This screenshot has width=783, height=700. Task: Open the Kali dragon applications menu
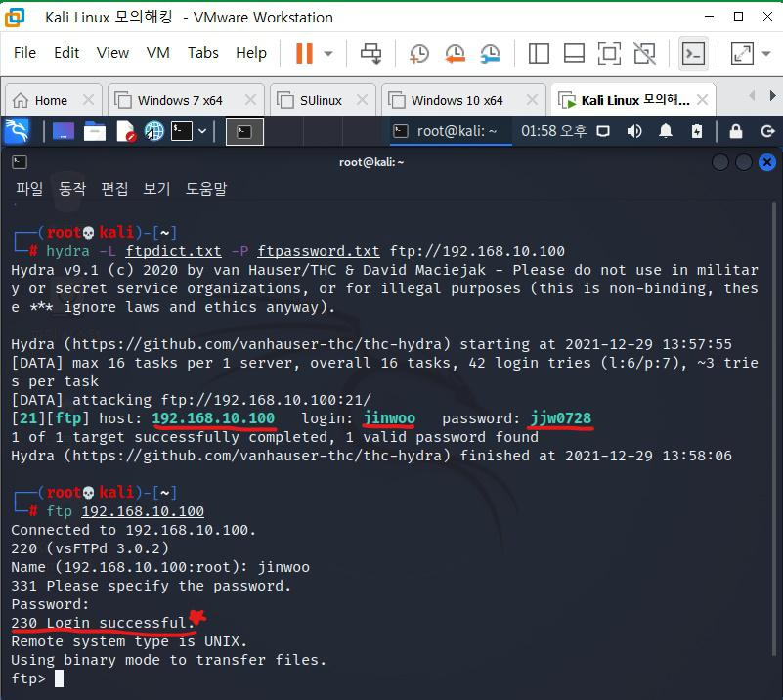(17, 131)
